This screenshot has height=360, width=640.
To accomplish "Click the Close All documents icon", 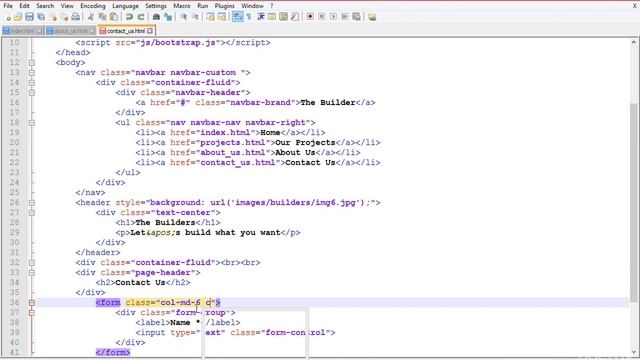I will pyautogui.click(x=64, y=17).
